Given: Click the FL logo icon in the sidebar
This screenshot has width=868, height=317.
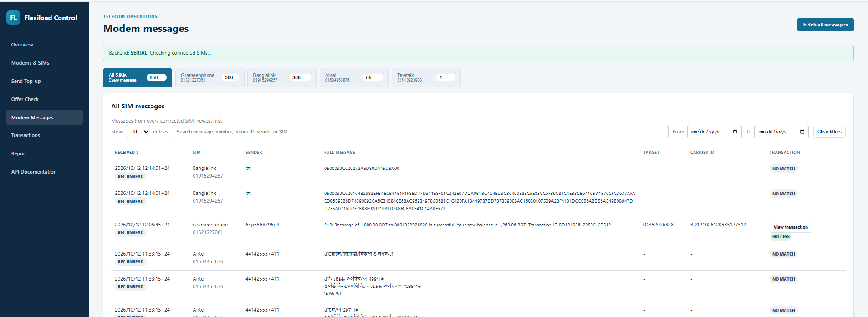Looking at the screenshot, I should 13,18.
